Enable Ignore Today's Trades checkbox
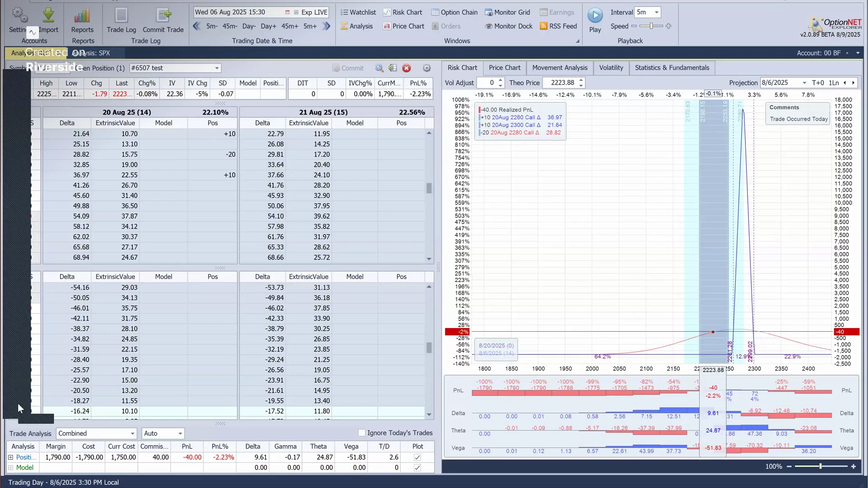868x488 pixels. tap(362, 433)
